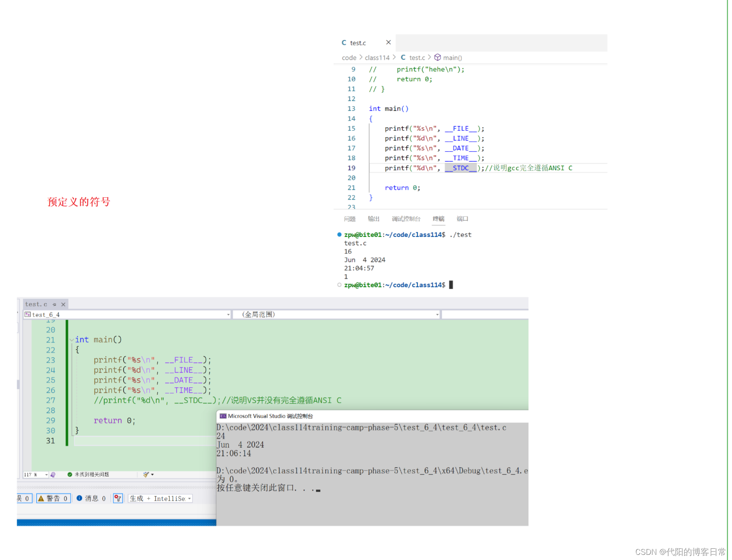
Task: Toggle the 消息 0 messages filter
Action: [x=91, y=499]
